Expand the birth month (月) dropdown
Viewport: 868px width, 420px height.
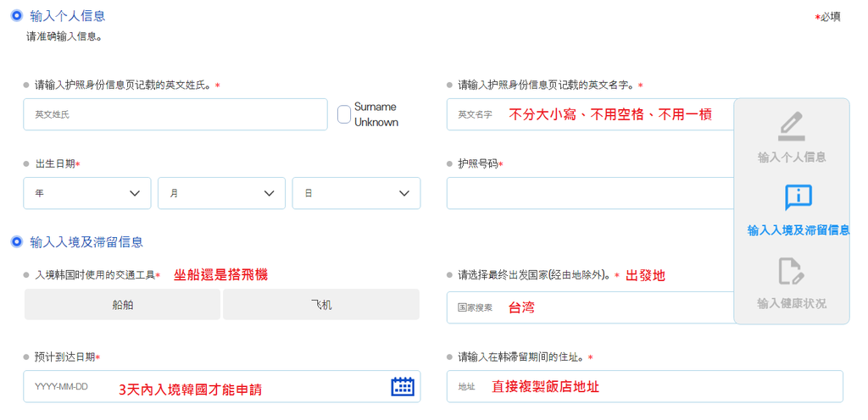point(221,193)
